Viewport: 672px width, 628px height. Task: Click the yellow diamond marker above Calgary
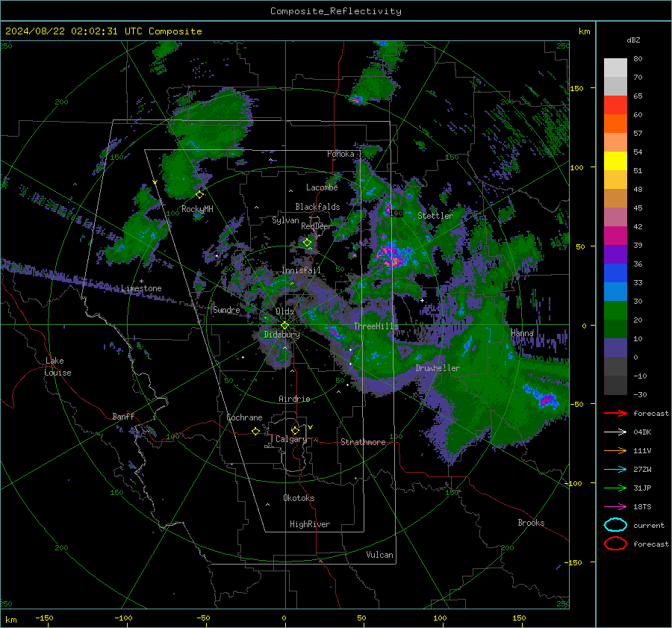click(295, 430)
